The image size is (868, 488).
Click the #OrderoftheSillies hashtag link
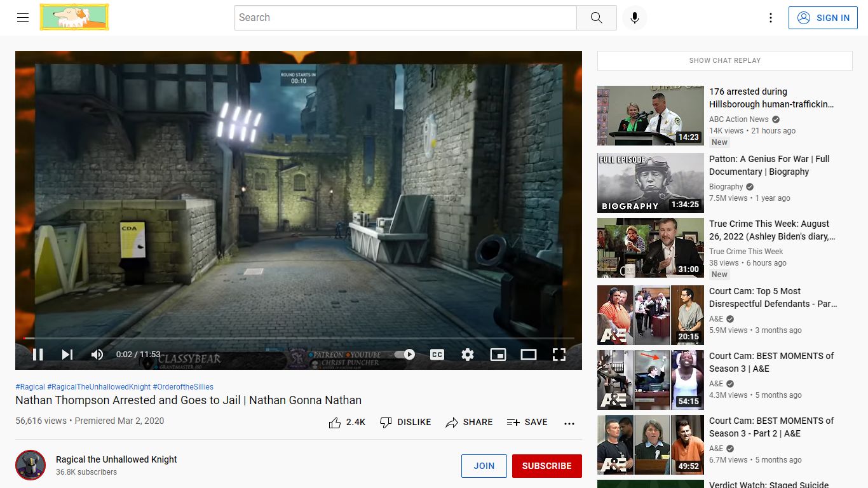point(183,386)
